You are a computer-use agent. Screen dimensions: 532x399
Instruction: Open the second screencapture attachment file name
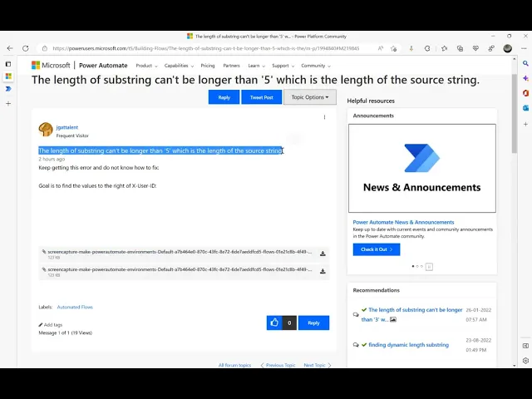[180, 269]
